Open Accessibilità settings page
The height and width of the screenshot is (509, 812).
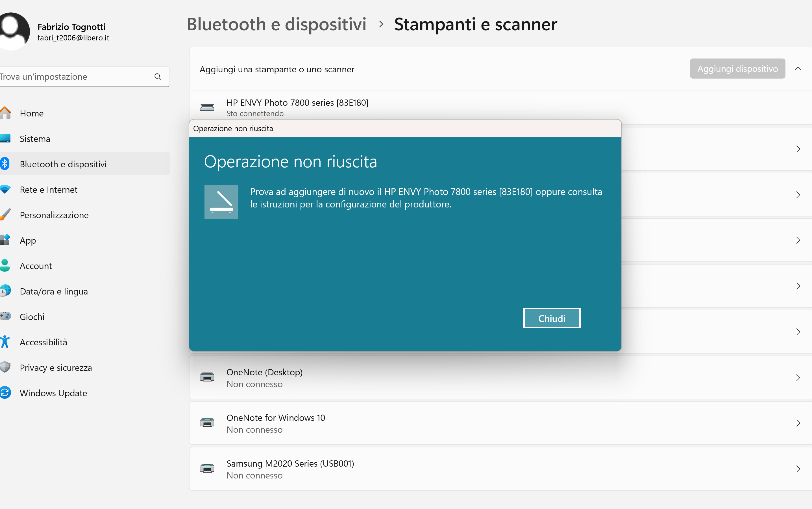[43, 342]
